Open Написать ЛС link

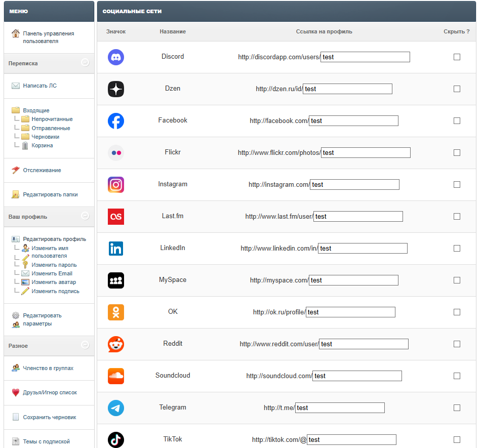(39, 86)
